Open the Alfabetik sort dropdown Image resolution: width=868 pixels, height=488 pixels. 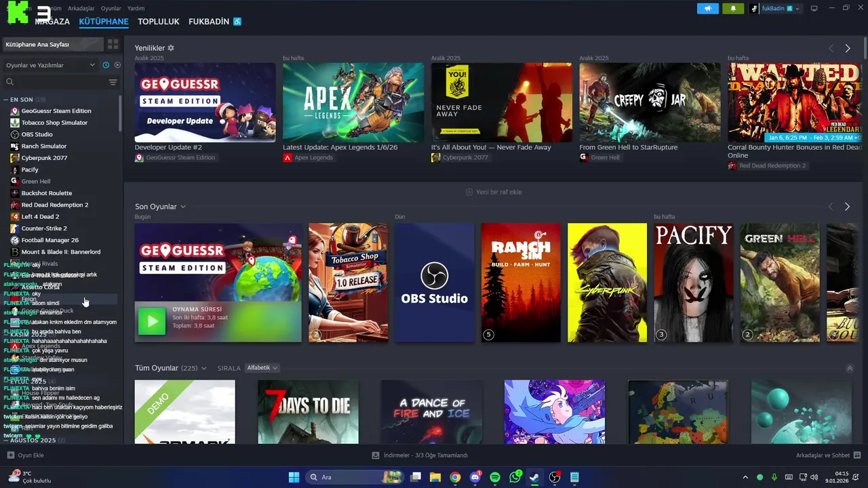(x=262, y=368)
